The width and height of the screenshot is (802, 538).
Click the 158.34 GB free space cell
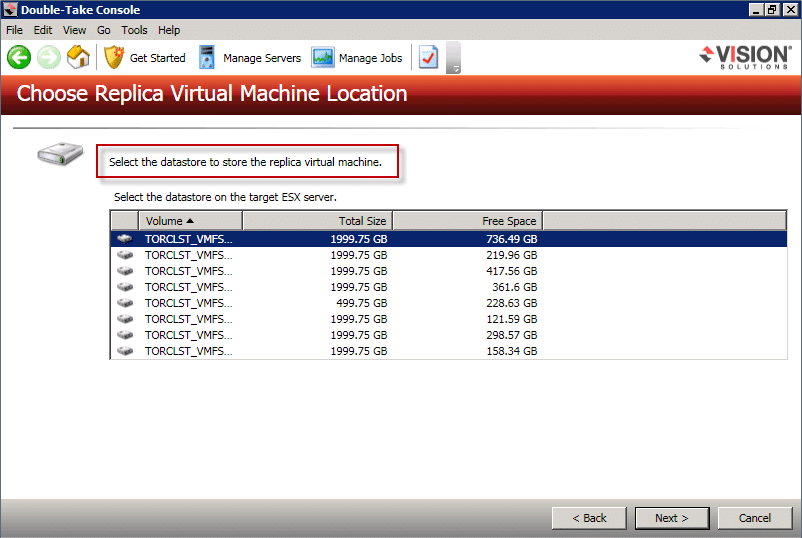pos(511,351)
